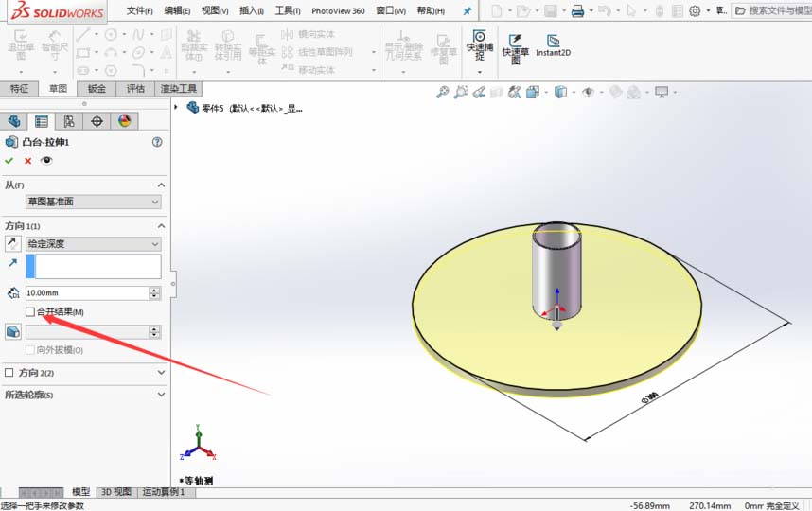Click the 转换实体引用 convert entities tool
This screenshot has height=511, width=812.
coord(228,45)
